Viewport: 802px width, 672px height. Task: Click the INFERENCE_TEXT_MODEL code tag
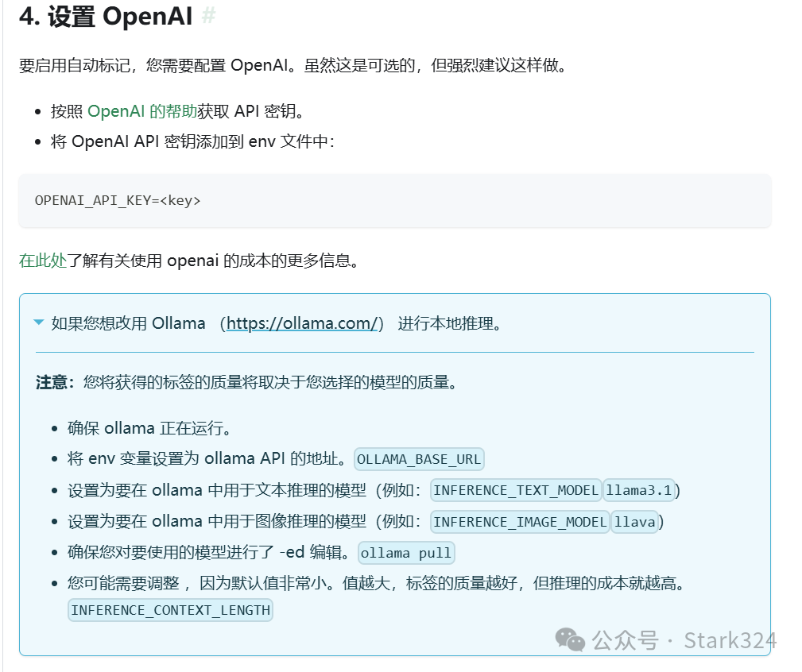[516, 491]
